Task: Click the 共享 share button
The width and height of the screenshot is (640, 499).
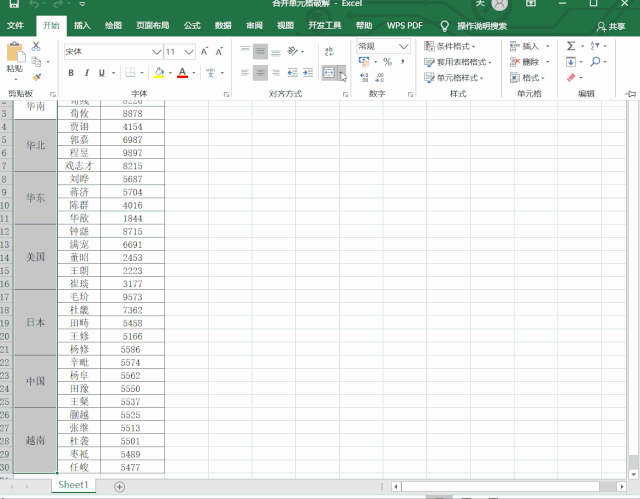Action: coord(611,27)
